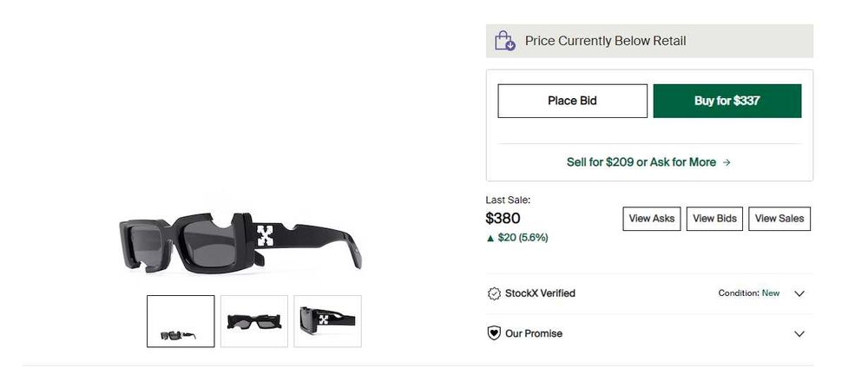Click the $380 last sale price
The height and width of the screenshot is (375, 868).
pyautogui.click(x=503, y=219)
